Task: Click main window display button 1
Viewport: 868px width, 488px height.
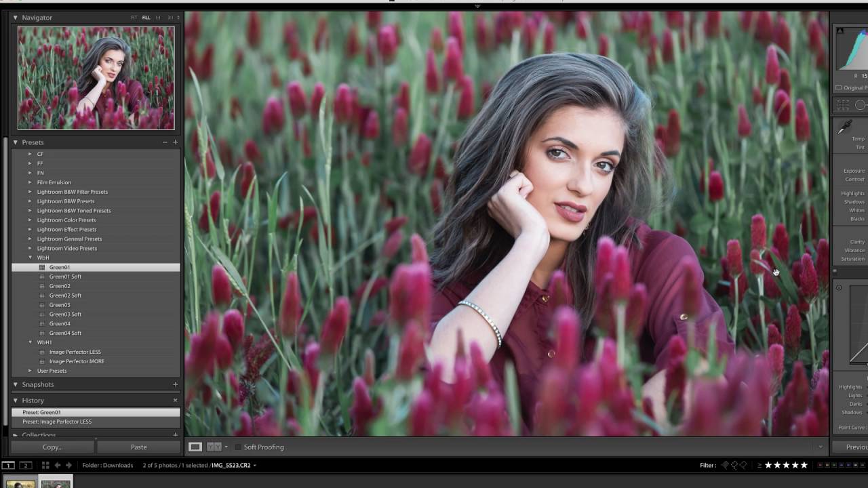Action: tap(7, 465)
